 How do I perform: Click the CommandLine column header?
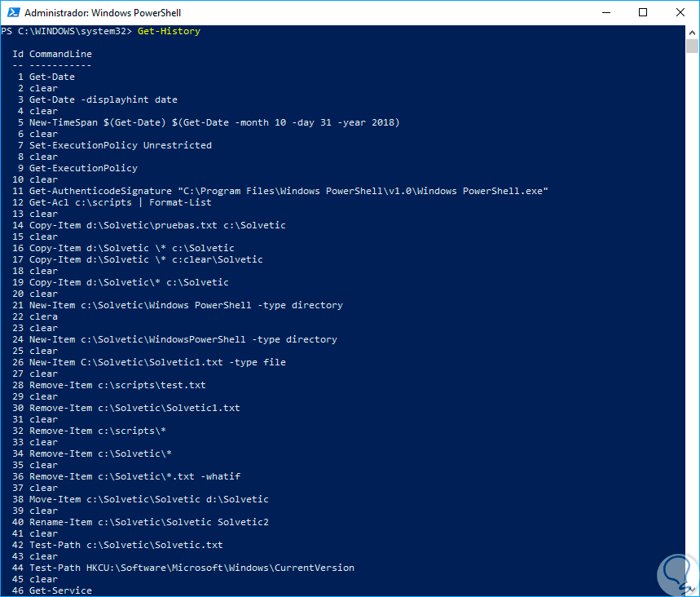pos(61,54)
